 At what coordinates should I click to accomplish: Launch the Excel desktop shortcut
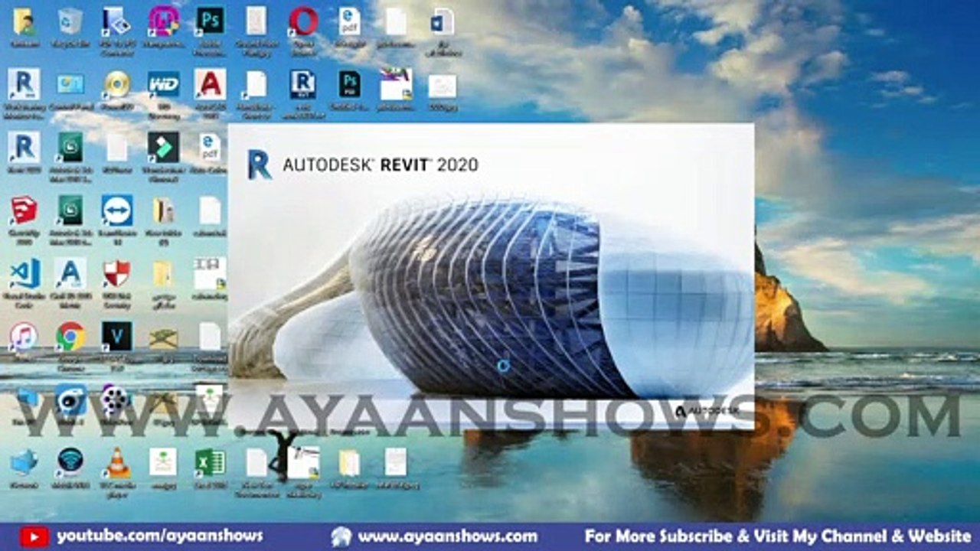[210, 462]
